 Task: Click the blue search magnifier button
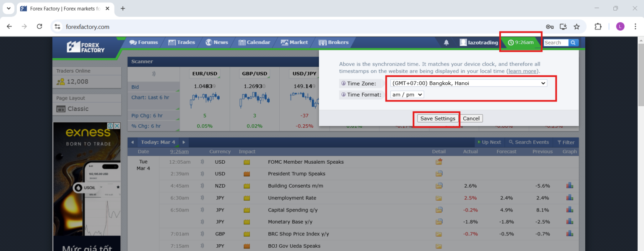(574, 42)
